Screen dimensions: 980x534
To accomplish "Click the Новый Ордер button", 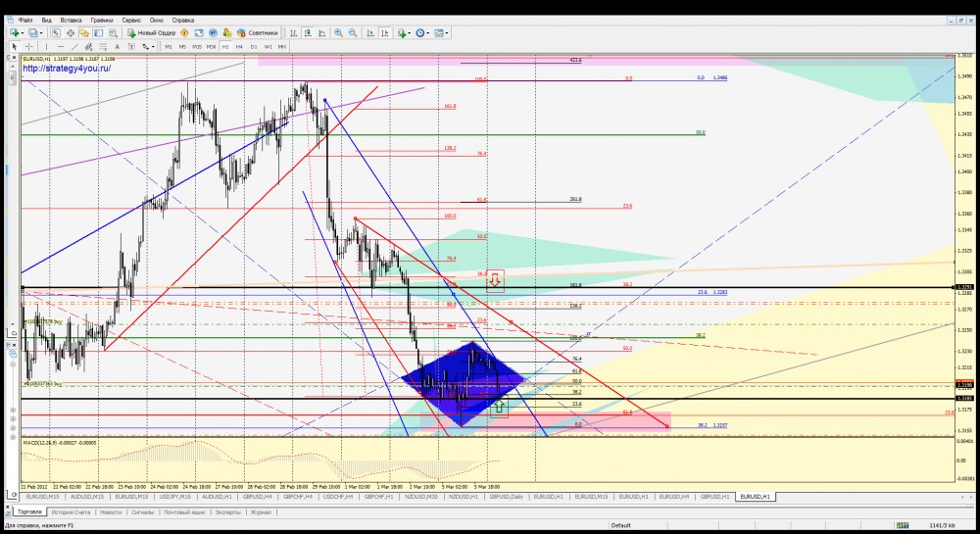I will click(x=154, y=32).
